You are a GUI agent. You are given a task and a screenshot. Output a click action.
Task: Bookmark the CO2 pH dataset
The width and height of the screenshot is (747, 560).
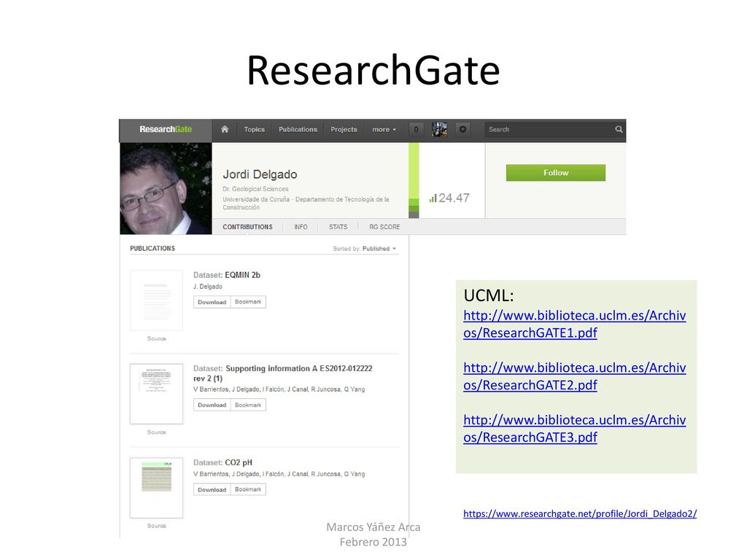click(248, 489)
